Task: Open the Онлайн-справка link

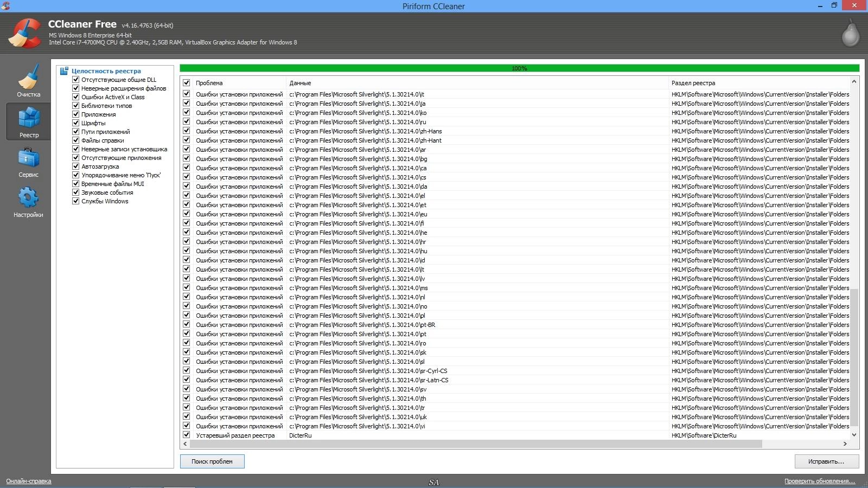Action: (x=29, y=481)
